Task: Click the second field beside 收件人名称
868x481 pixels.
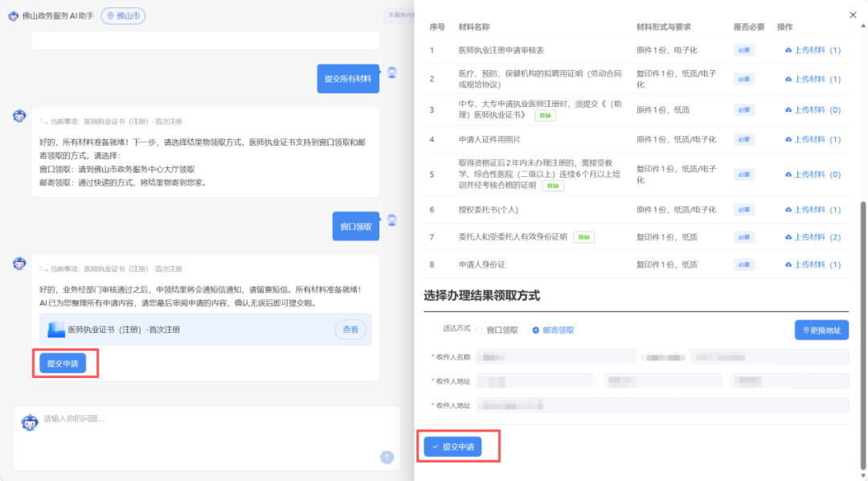Action: coord(769,357)
